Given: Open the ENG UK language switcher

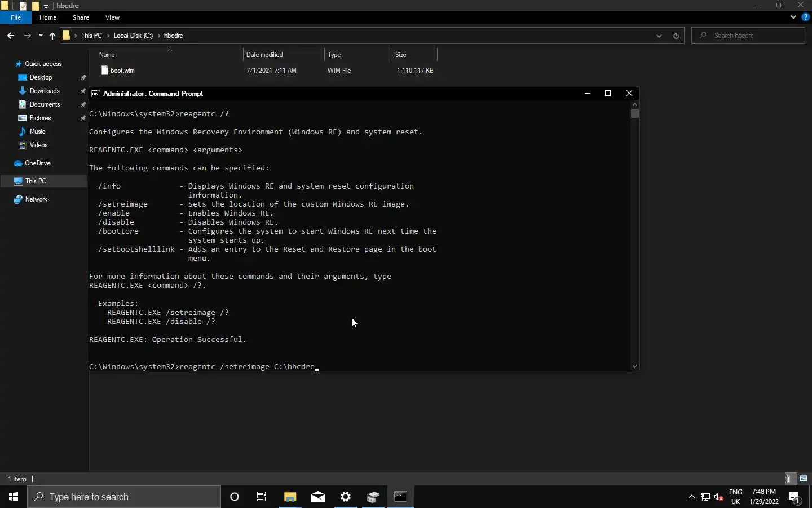Looking at the screenshot, I should pos(735,497).
